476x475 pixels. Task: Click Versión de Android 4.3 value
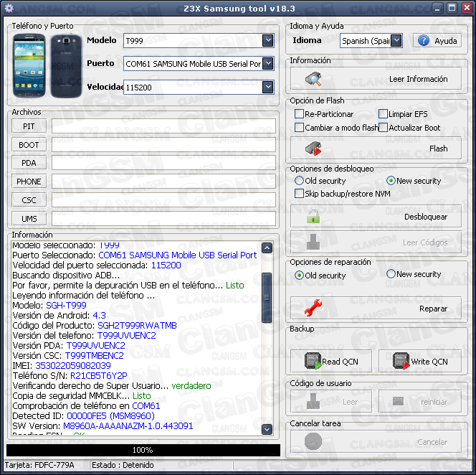pos(99,316)
